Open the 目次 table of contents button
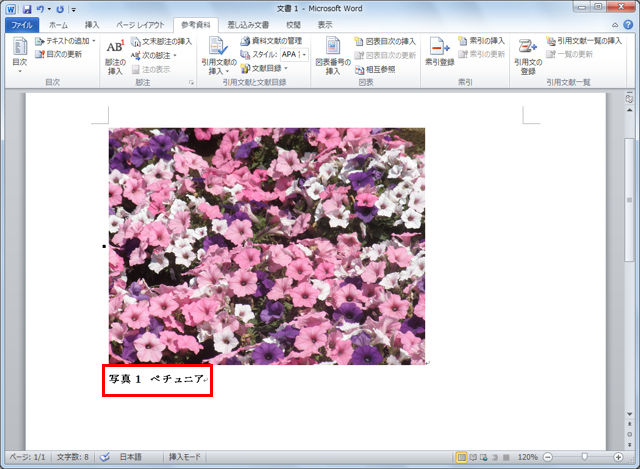 coord(20,55)
